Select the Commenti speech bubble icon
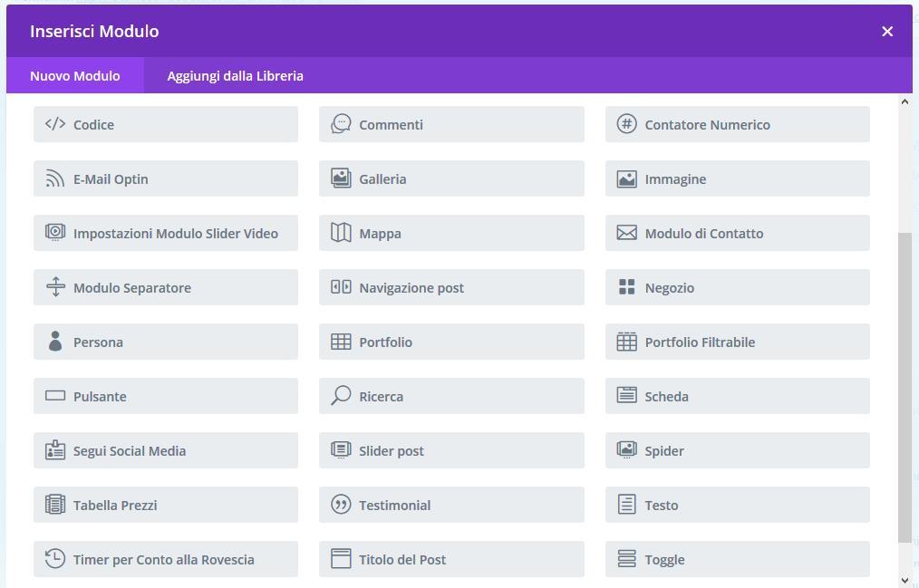 point(341,124)
